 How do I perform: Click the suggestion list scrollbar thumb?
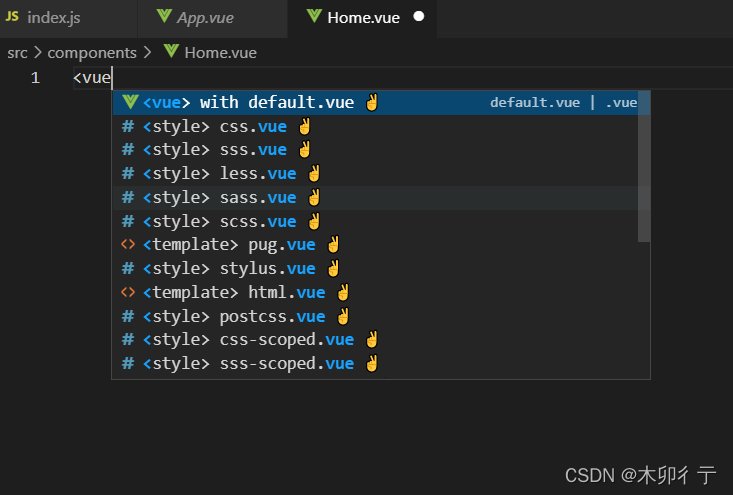click(644, 166)
